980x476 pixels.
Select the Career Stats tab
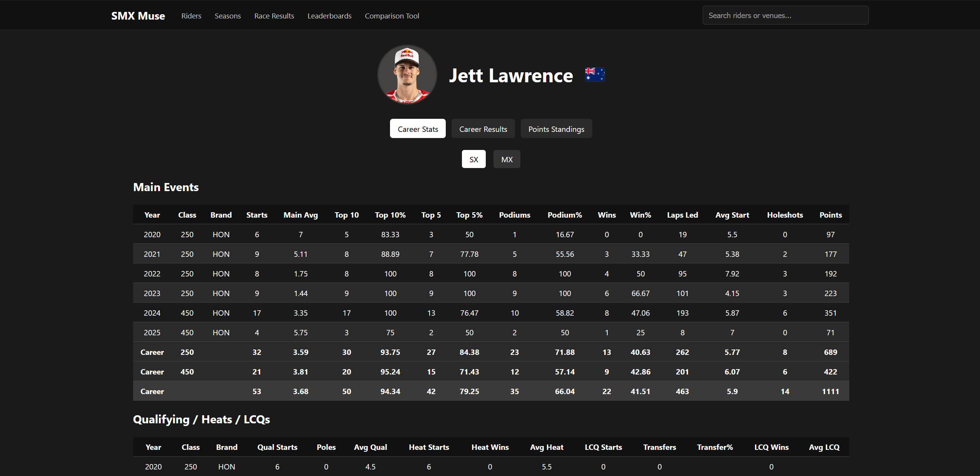417,128
